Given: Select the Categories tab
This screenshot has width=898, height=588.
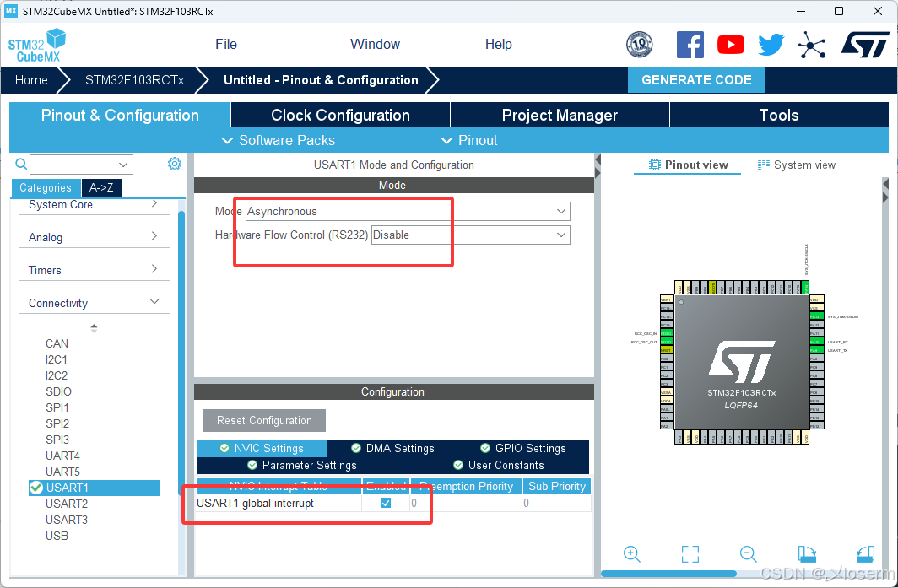Looking at the screenshot, I should coord(46,188).
